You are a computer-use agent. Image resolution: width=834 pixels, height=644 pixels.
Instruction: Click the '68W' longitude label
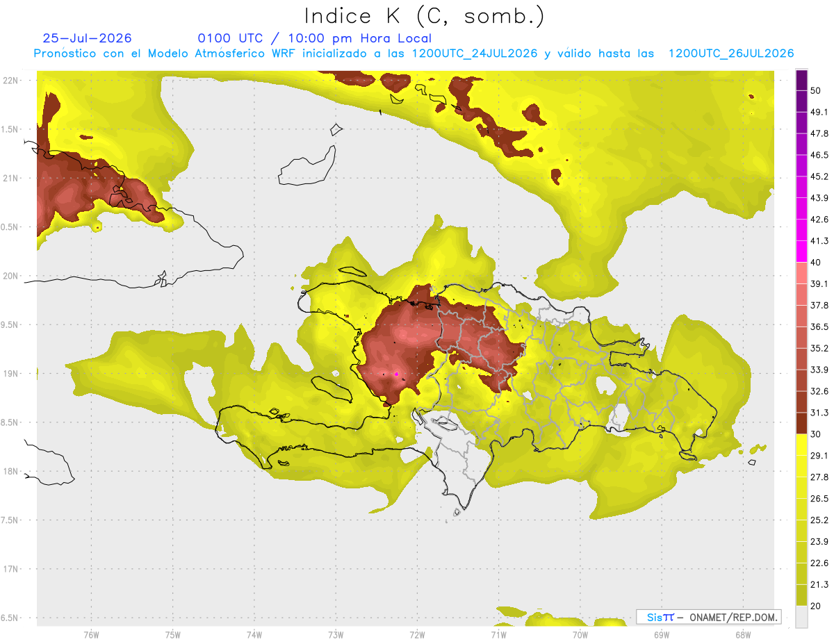(x=743, y=634)
